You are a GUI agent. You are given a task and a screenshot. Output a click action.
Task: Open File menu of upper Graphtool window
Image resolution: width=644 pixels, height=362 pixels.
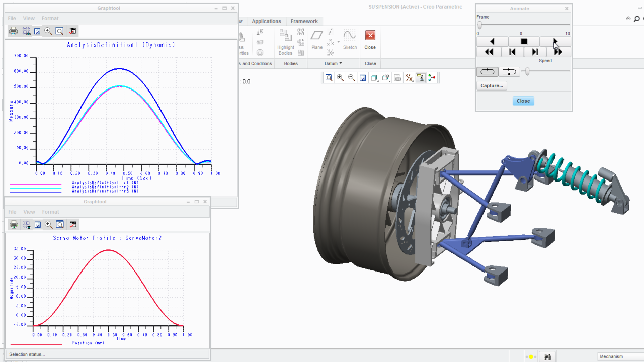12,19
